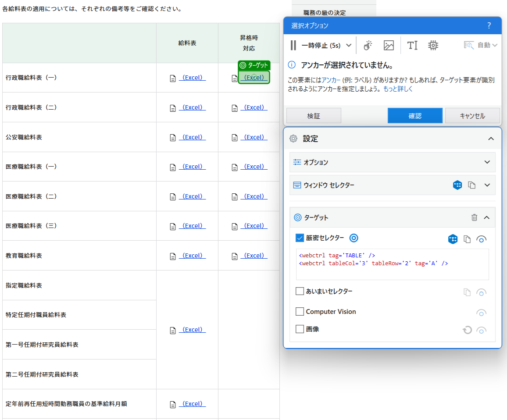507x420 pixels.
Task: Enable the Computer Vision checkbox
Action: [x=300, y=312]
